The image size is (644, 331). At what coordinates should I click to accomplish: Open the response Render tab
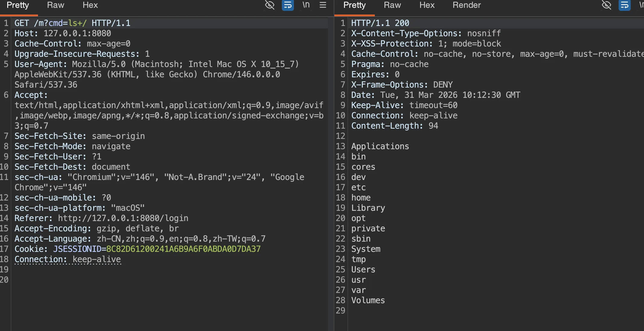(467, 5)
